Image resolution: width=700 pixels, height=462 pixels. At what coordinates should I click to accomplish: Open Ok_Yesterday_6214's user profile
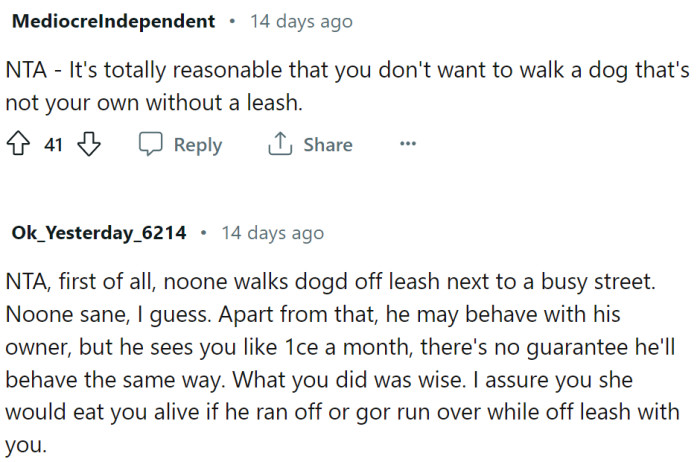(x=98, y=233)
